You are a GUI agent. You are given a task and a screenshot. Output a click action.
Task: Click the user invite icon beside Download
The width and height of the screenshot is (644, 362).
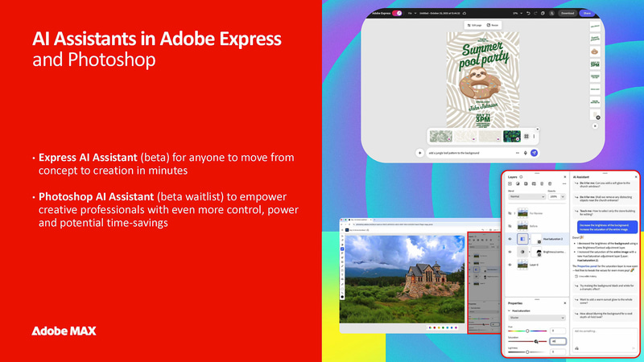pyautogui.click(x=551, y=13)
